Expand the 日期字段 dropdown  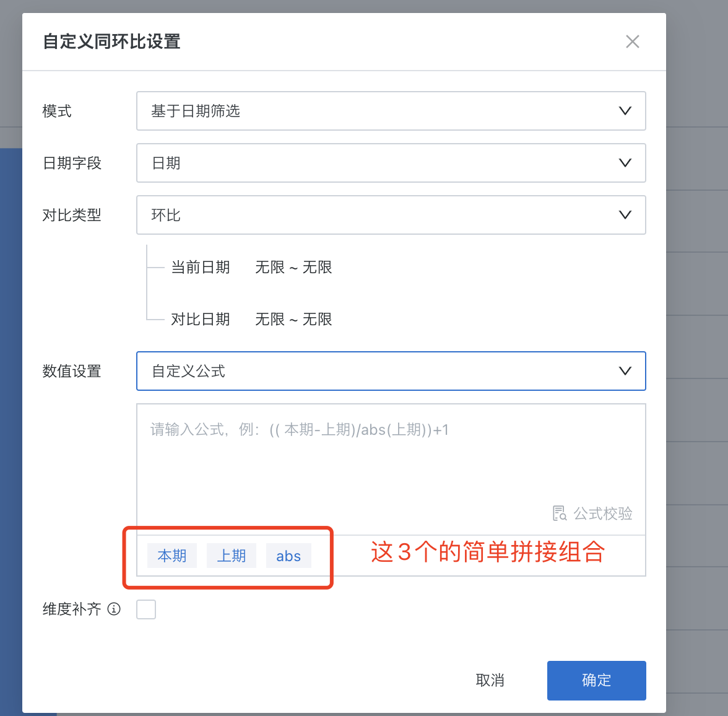(x=391, y=163)
